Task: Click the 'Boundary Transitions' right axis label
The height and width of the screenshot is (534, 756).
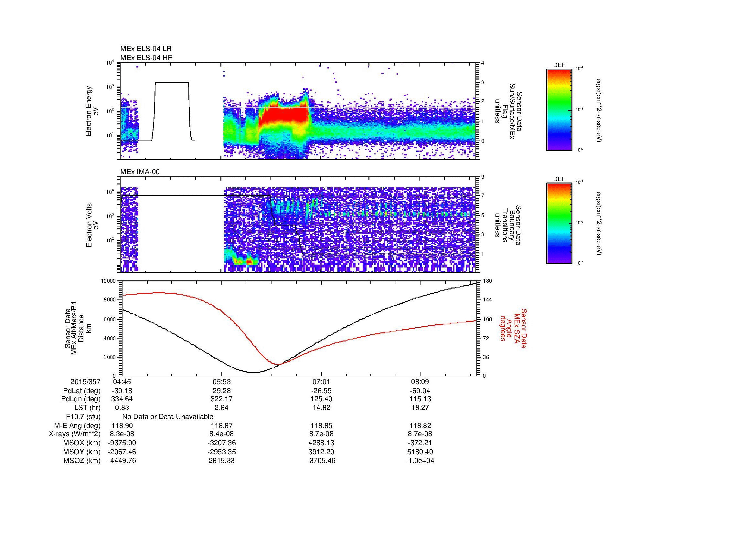Action: (508, 225)
